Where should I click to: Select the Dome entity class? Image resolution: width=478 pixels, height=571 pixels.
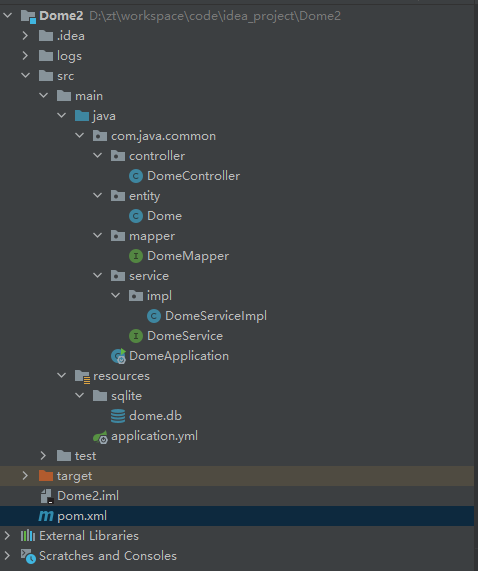click(x=164, y=216)
